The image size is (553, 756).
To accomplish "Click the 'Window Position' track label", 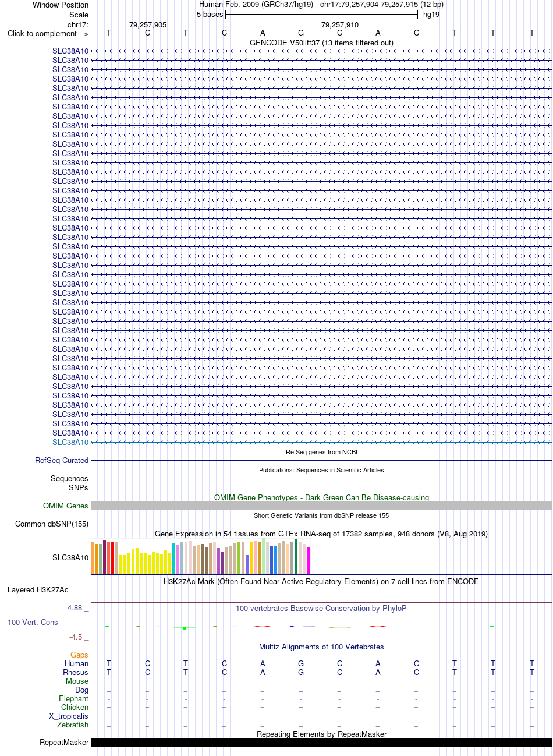I will coord(61,5).
